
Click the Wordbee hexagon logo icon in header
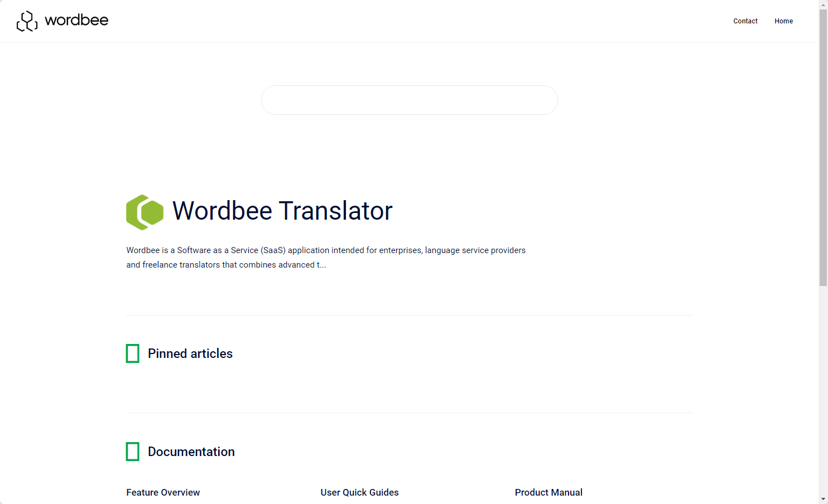click(27, 21)
